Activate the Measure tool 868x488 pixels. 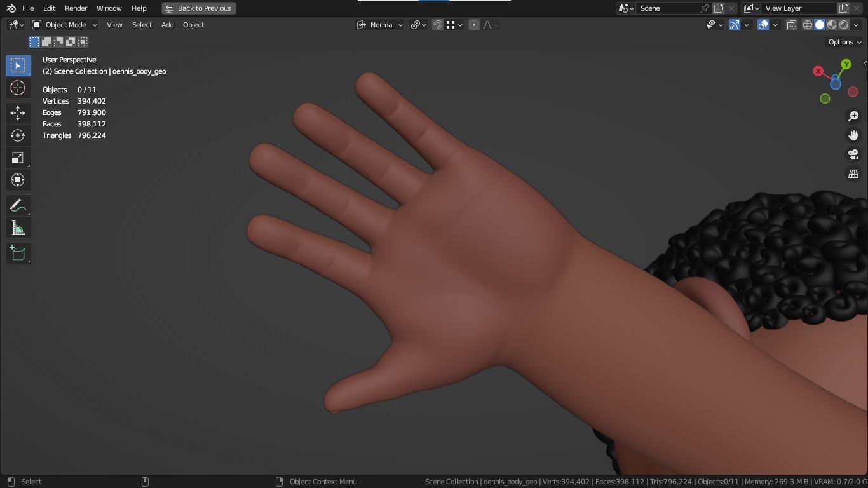pyautogui.click(x=18, y=228)
